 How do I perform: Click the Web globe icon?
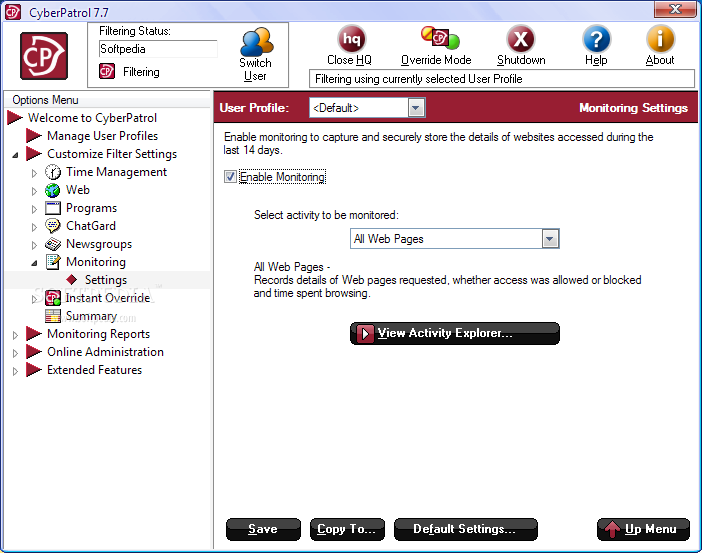pyautogui.click(x=53, y=190)
